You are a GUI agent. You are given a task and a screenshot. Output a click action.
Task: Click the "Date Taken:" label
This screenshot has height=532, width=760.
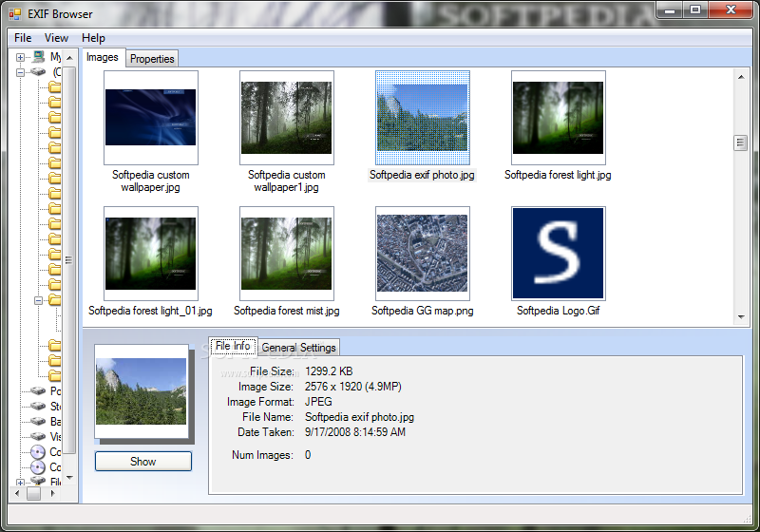point(266,432)
